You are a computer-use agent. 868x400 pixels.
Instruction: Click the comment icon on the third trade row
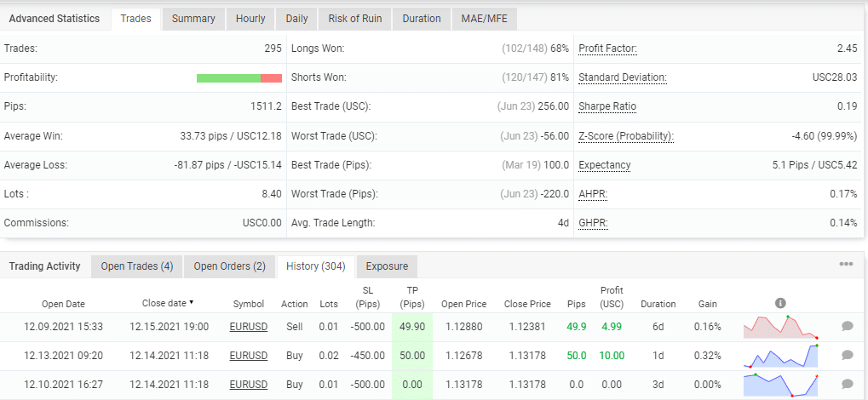[x=847, y=385]
